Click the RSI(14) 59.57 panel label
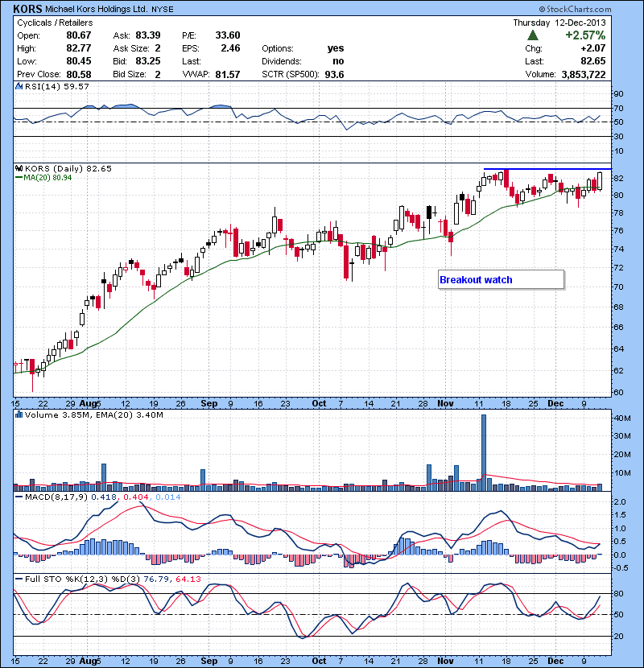The height and width of the screenshot is (668, 644). [x=56, y=86]
